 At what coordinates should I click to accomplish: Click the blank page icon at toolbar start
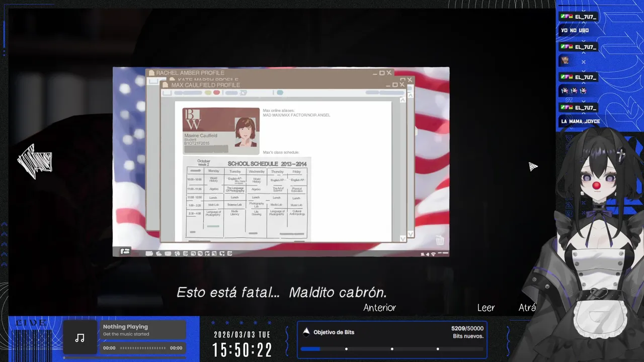coord(167,93)
